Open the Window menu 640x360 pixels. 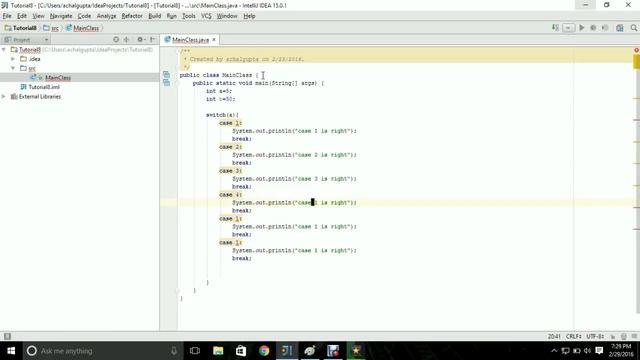tap(227, 16)
